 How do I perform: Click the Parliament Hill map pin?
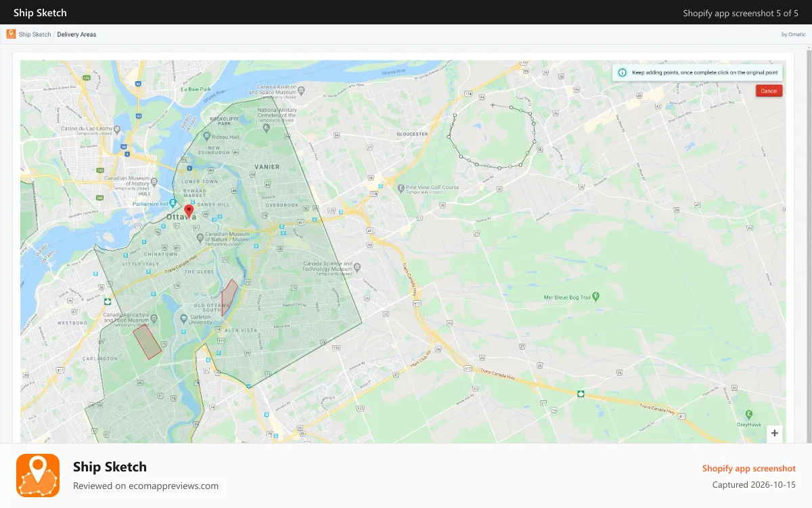[173, 202]
